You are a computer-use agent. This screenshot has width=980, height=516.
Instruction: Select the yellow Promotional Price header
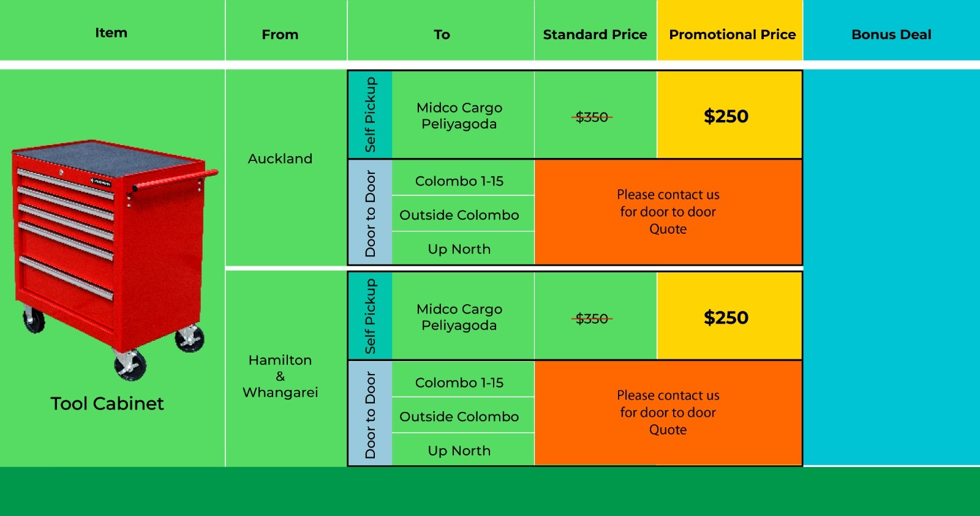click(x=732, y=35)
